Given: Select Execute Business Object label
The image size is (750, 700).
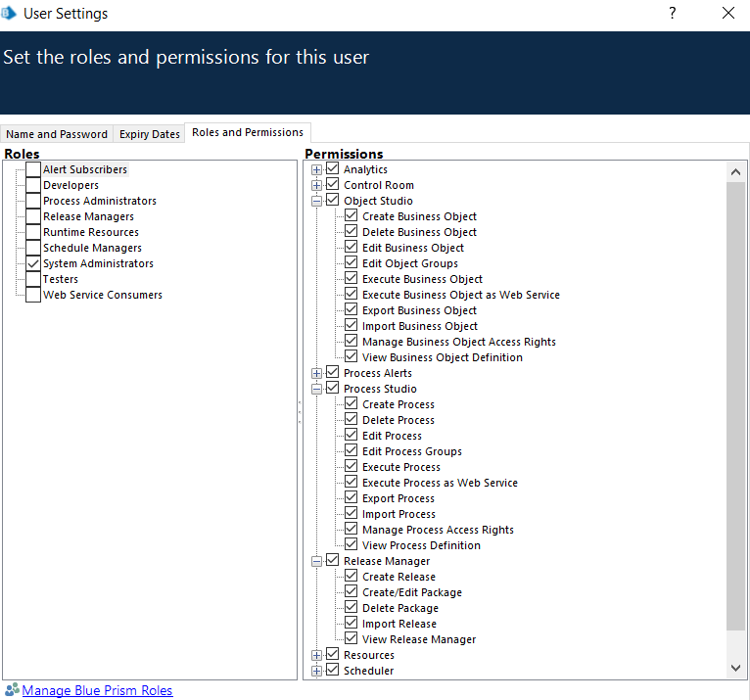Looking at the screenshot, I should click(422, 279).
